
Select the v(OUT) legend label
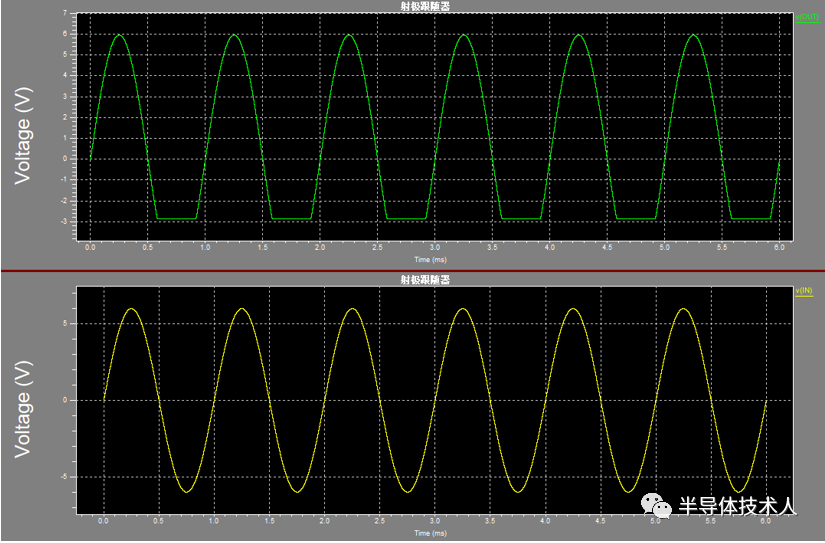807,17
